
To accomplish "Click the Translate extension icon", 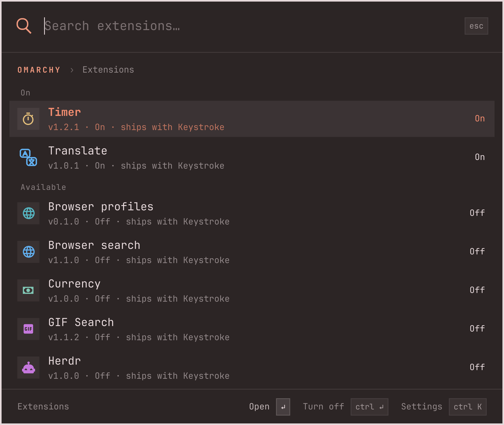I will (x=28, y=157).
